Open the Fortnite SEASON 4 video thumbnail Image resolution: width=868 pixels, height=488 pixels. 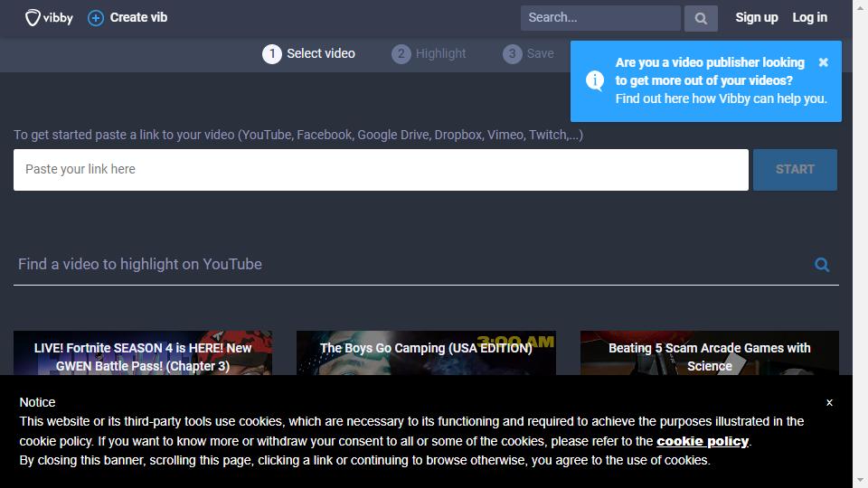tap(143, 353)
